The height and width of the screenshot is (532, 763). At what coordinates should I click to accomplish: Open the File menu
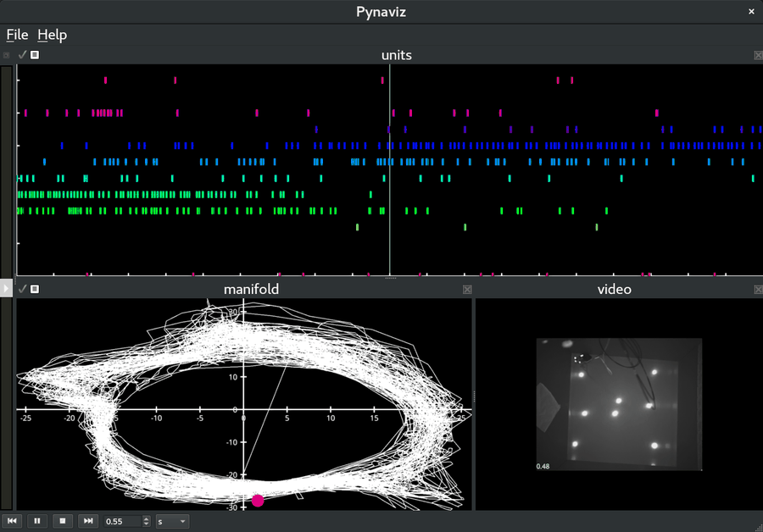click(x=17, y=35)
